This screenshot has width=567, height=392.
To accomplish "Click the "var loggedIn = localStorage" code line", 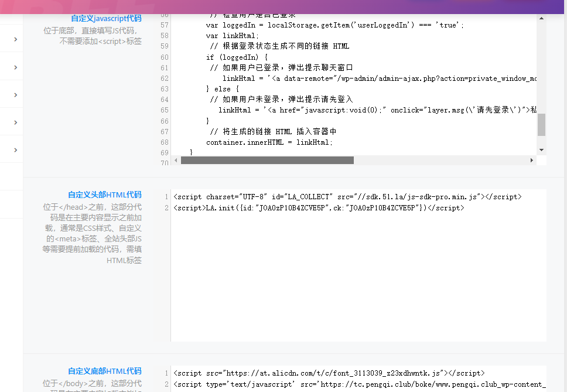I will point(334,25).
